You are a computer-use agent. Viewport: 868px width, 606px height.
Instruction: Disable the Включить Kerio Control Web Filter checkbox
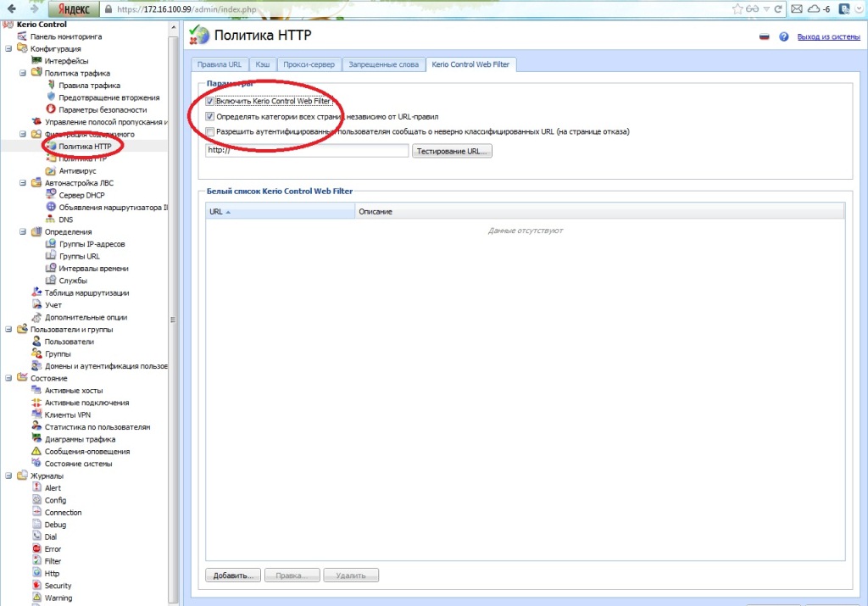click(210, 102)
